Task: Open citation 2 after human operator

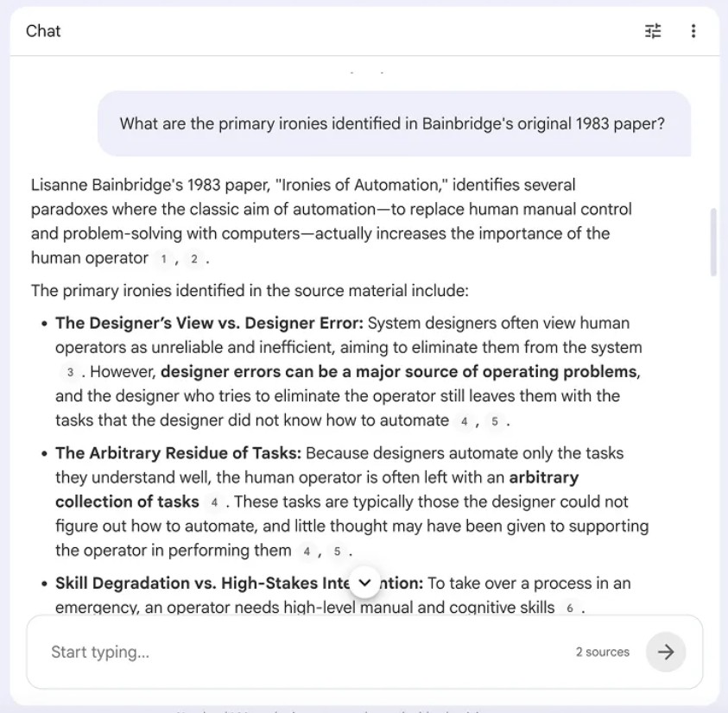Action: tap(194, 259)
